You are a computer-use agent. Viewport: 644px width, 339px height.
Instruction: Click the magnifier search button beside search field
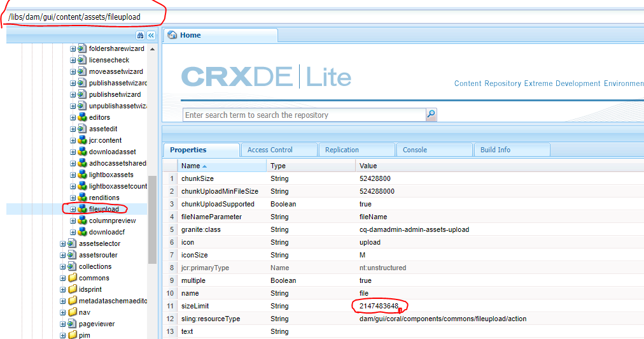tap(431, 114)
